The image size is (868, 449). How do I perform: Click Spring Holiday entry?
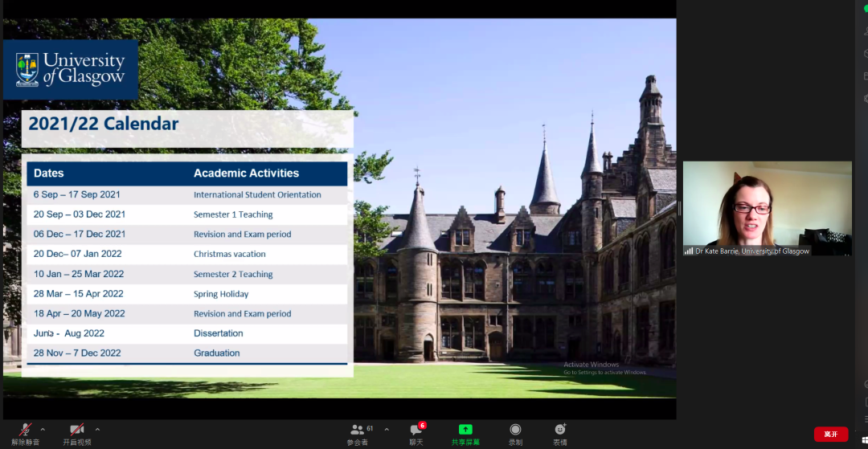tap(221, 294)
